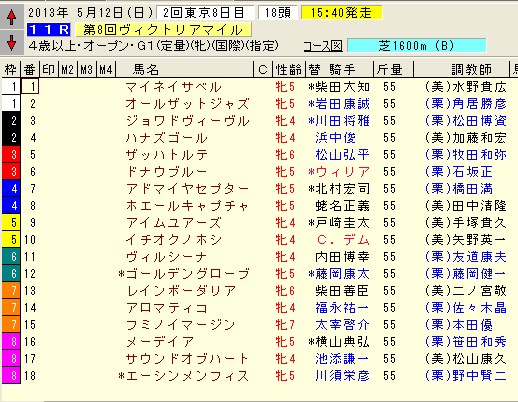The image size is (518, 402).
Task: Click trainer (栗)石坂正
Action: 459,172
